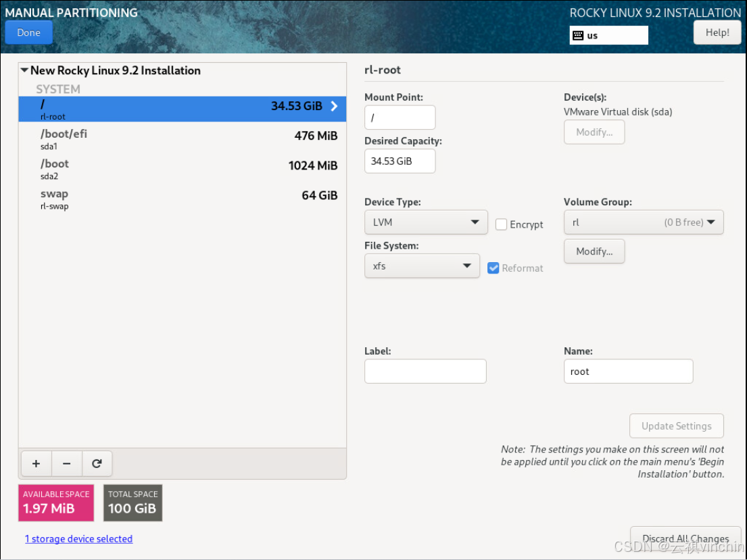Open the File System xfs dropdown

point(422,265)
